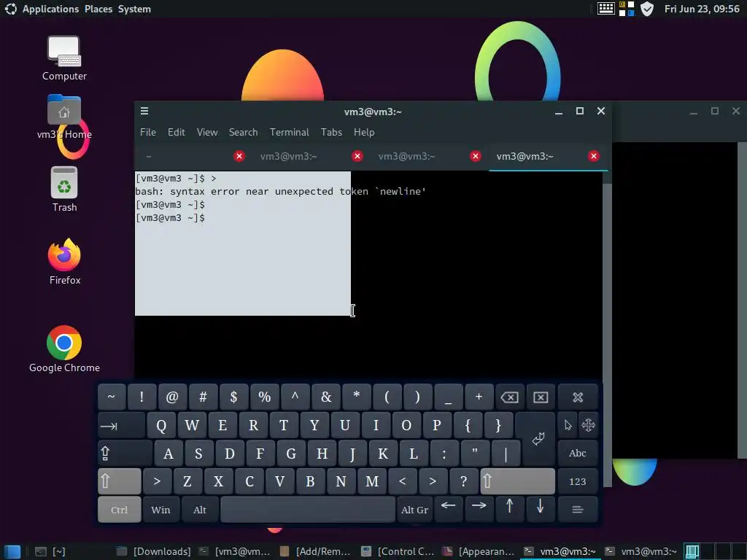Image resolution: width=747 pixels, height=560 pixels.
Task: Open [Downloads] window from taskbar
Action: (x=153, y=551)
